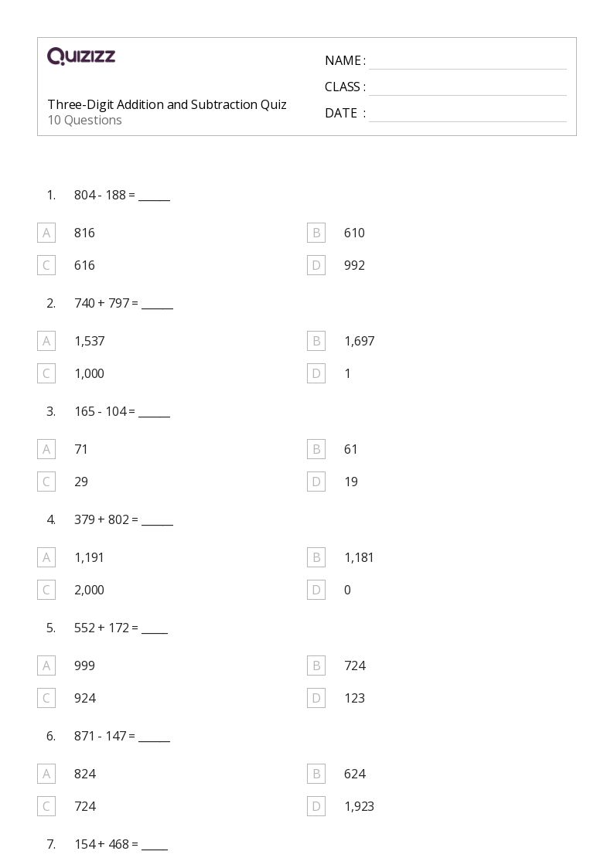Click the quiz title Three-Digit Addition and Subtraction Quiz
This screenshot has height=868, width=614.
(x=167, y=104)
